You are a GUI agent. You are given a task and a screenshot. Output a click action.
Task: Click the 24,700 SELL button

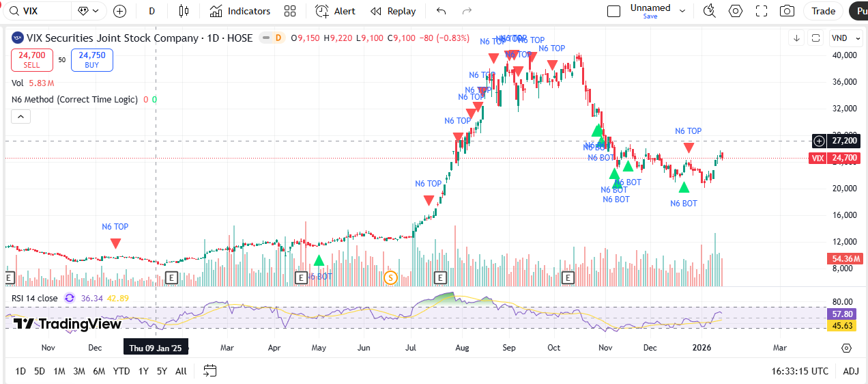[x=32, y=60]
